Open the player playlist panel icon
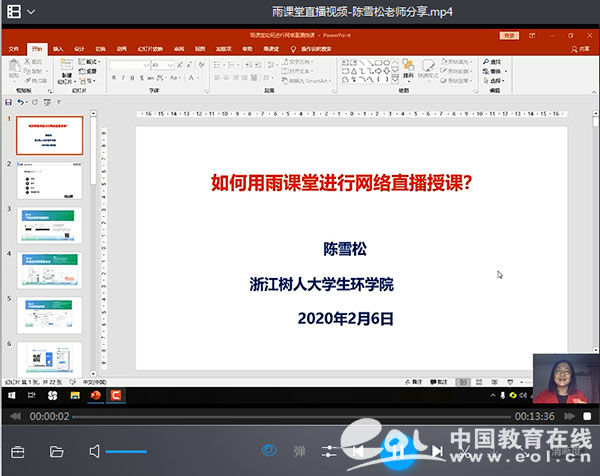The width and height of the screenshot is (600, 476). pos(14,11)
